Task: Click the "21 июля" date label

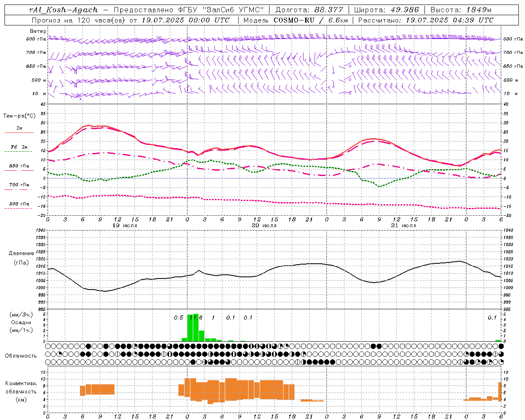Action: click(x=404, y=226)
